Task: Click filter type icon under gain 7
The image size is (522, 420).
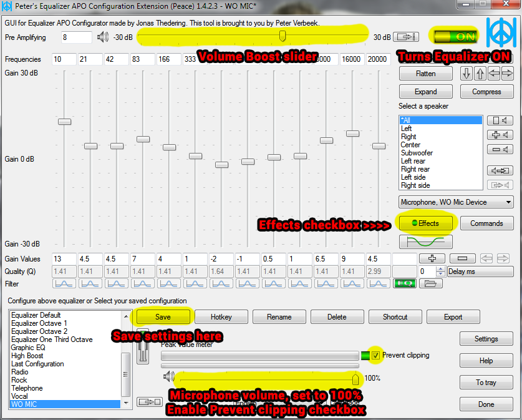Action: point(142,283)
